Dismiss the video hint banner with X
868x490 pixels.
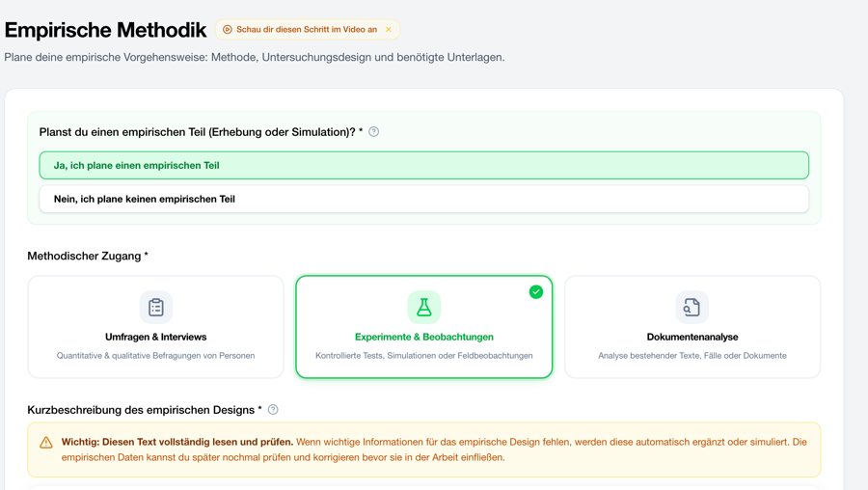(389, 29)
